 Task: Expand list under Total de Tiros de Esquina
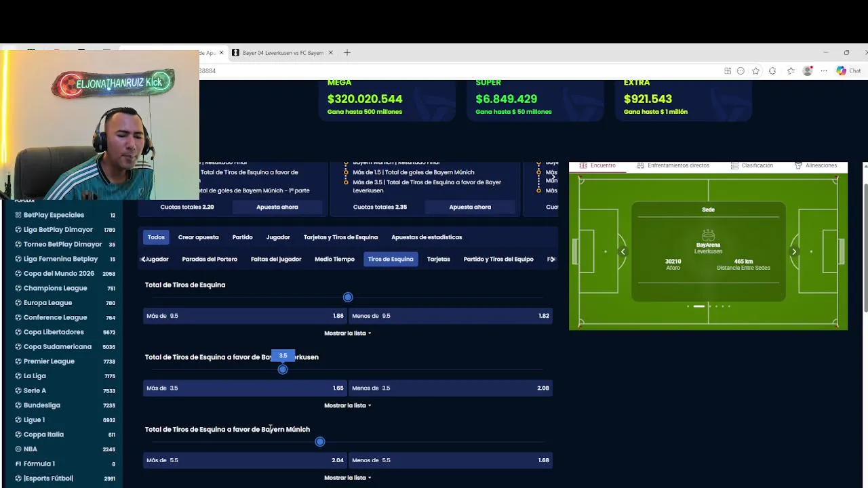(347, 333)
